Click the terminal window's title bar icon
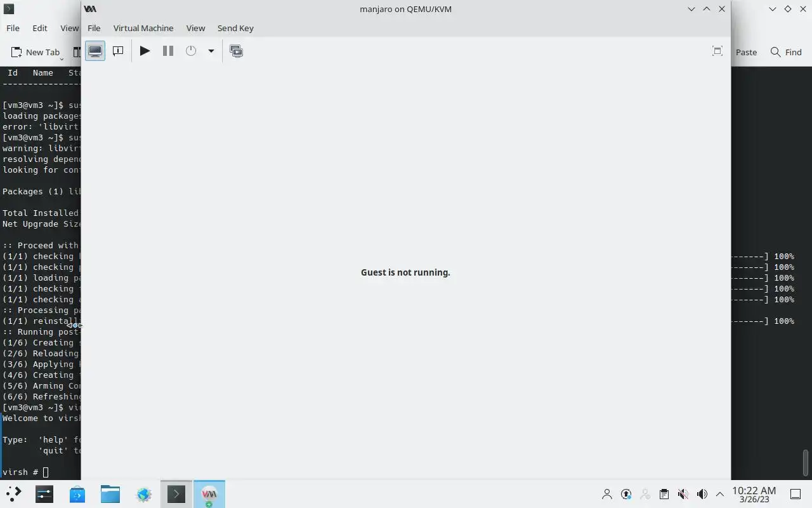812x508 pixels. coord(9,9)
